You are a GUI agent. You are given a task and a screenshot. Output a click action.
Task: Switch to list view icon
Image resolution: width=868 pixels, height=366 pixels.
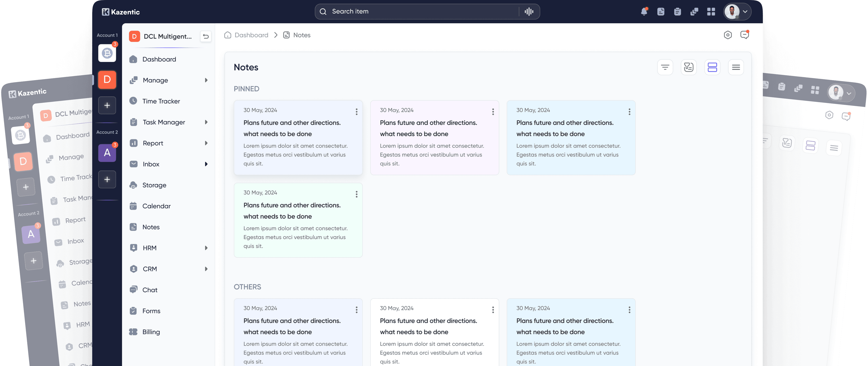pyautogui.click(x=736, y=67)
